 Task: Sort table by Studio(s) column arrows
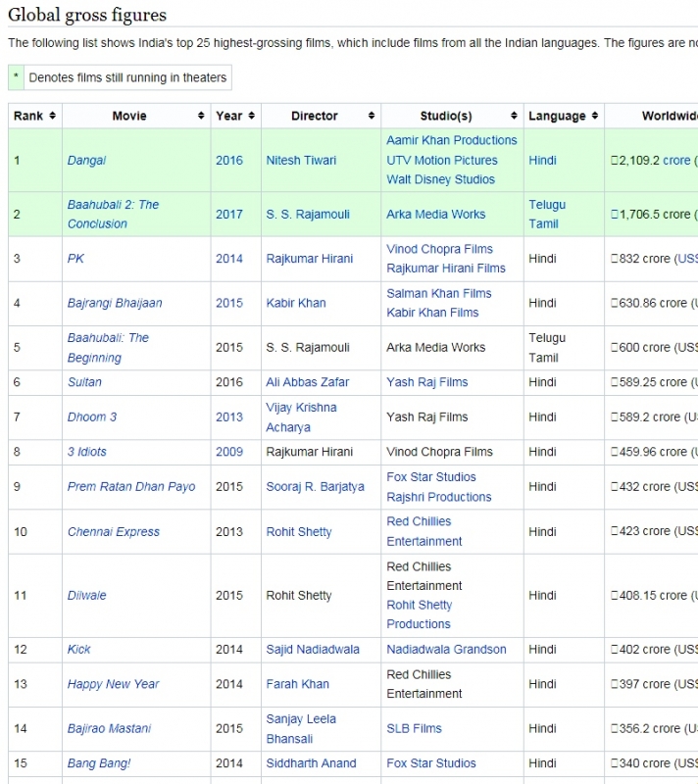(x=514, y=116)
